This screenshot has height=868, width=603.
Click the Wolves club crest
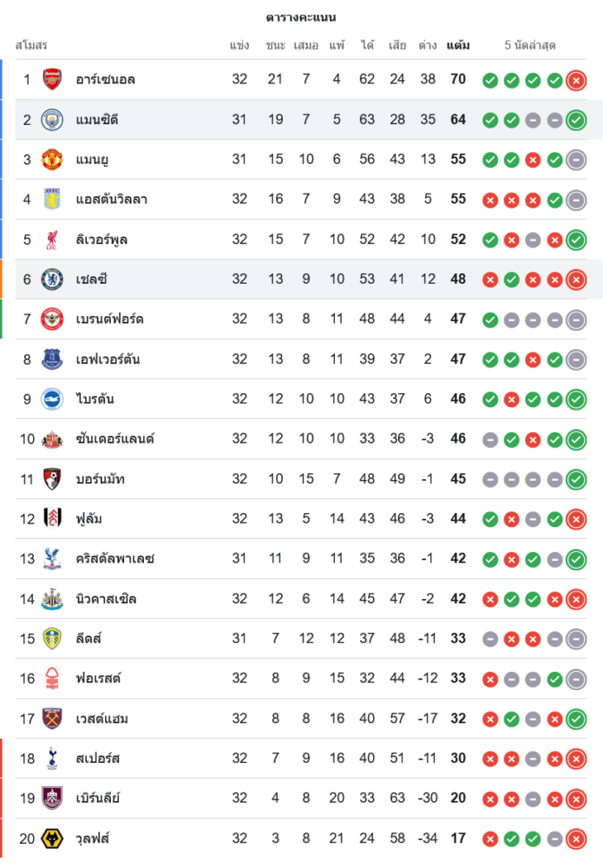click(x=53, y=838)
